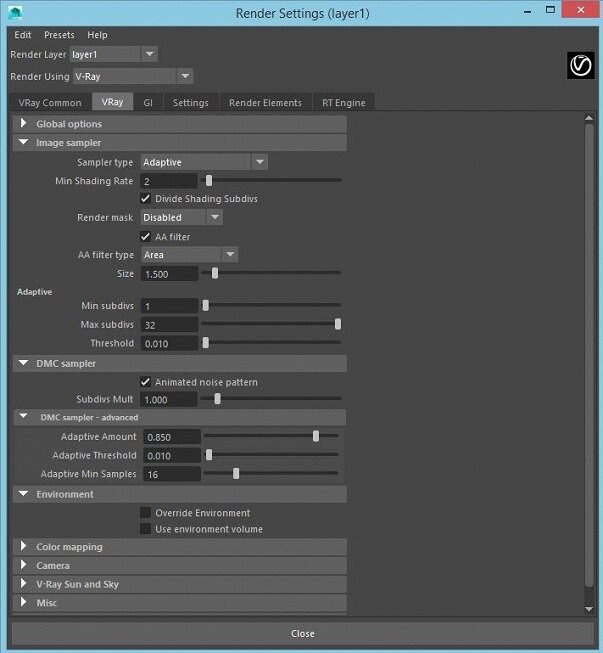This screenshot has height=653, width=603.
Task: Select the VRay tab
Action: coord(112,102)
